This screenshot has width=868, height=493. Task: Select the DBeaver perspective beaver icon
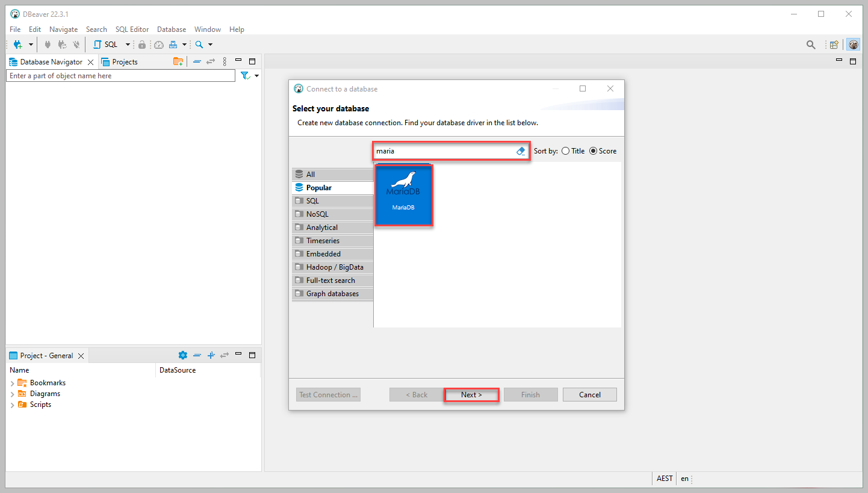[853, 45]
